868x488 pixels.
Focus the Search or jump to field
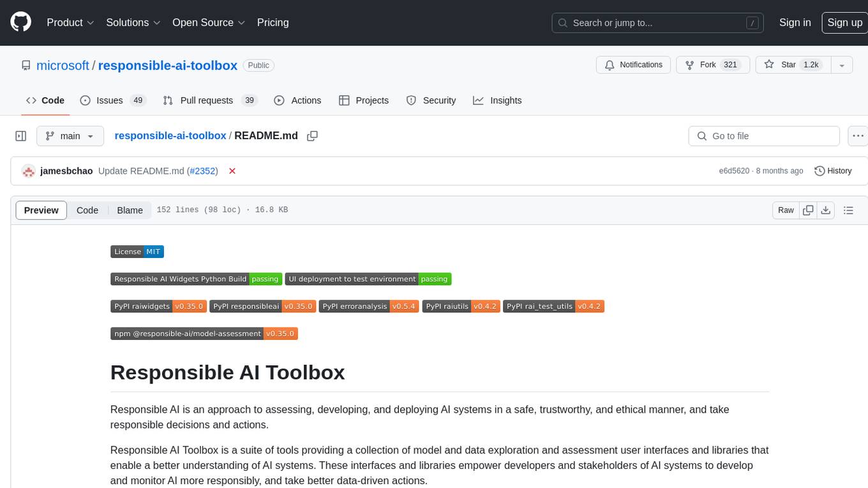[658, 22]
